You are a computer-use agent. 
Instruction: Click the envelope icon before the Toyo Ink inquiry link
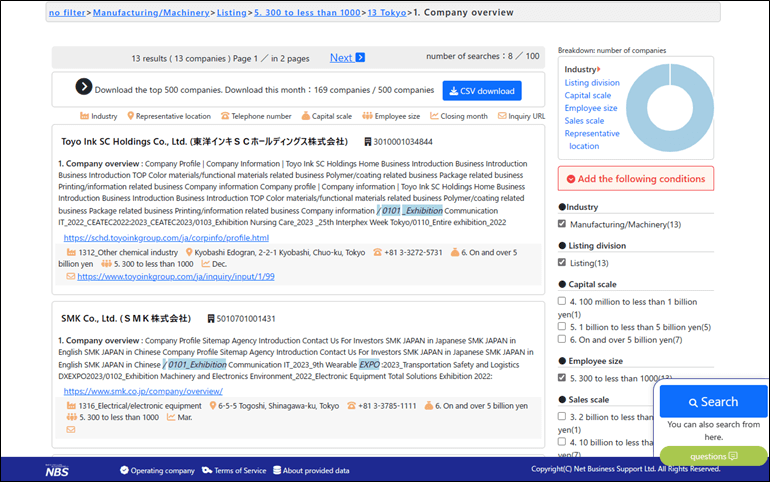click(71, 276)
